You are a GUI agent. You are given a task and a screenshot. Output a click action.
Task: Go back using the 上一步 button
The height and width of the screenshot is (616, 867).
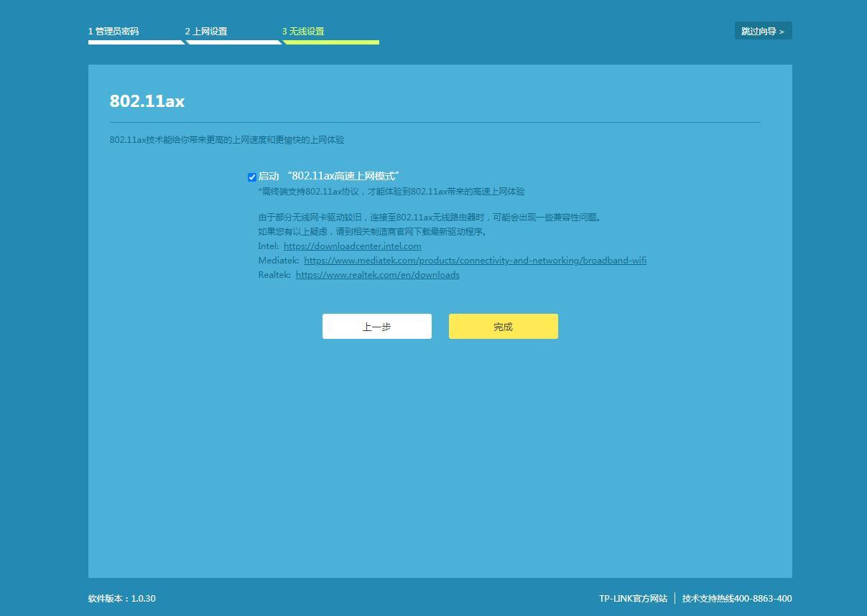[x=376, y=326]
